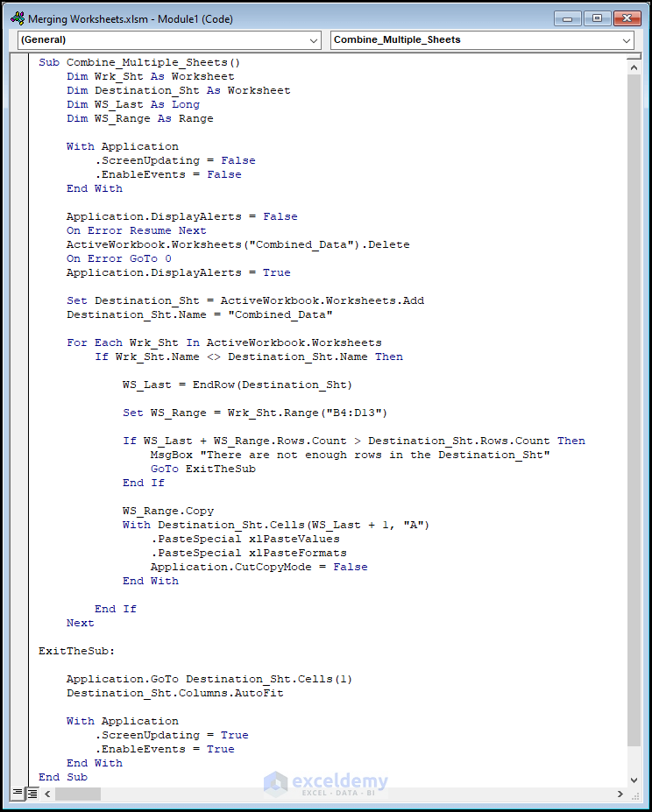
Task: Close the Module1 code window
Action: pyautogui.click(x=627, y=18)
